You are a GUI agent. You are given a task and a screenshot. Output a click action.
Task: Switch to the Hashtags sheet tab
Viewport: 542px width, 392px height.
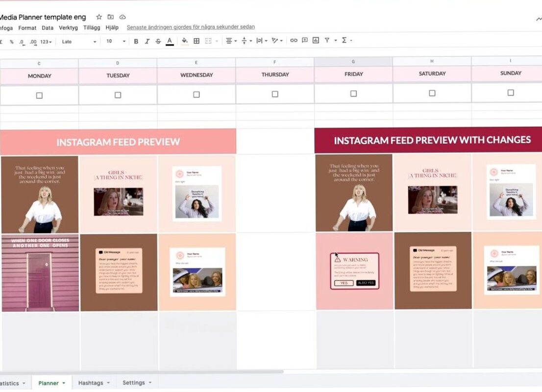(92, 382)
